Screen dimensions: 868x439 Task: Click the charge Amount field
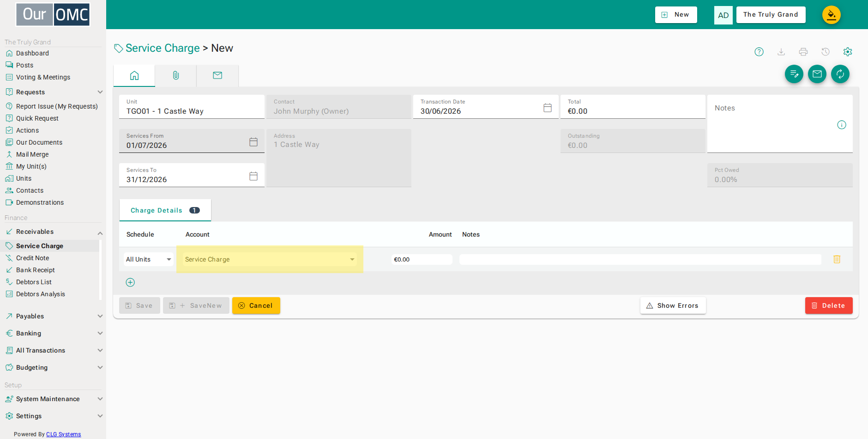(422, 259)
